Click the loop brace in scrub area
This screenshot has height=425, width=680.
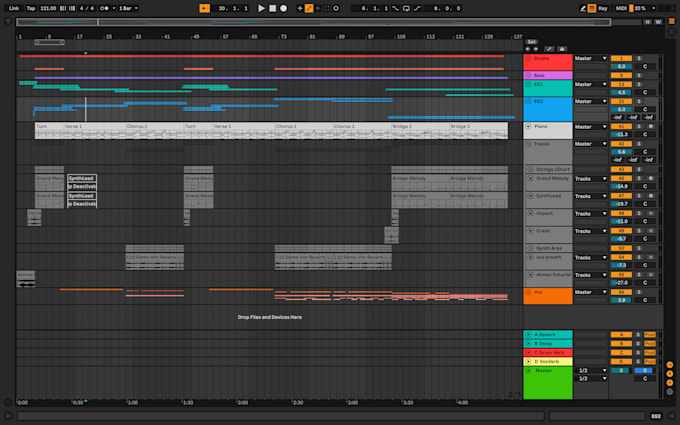(x=49, y=42)
